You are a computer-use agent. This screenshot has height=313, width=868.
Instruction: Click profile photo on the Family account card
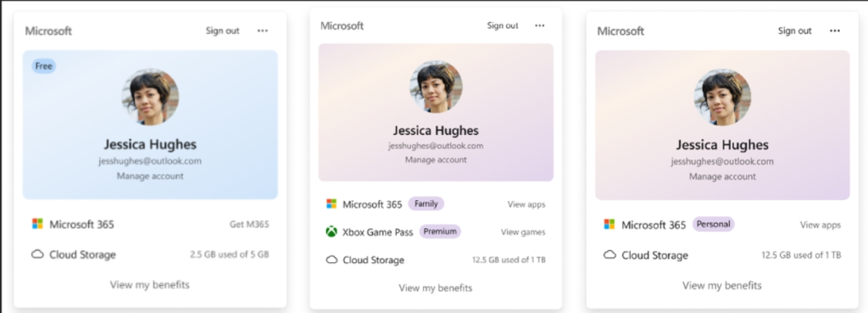pyautogui.click(x=436, y=87)
